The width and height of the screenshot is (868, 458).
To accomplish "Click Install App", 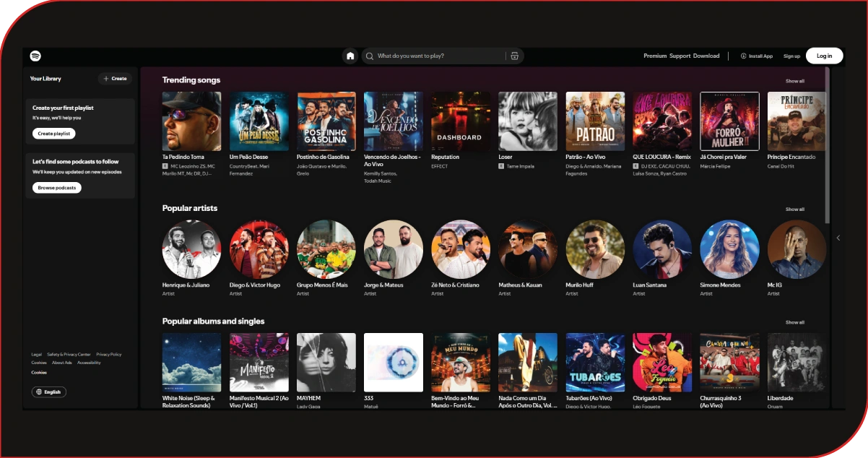I will tap(757, 56).
